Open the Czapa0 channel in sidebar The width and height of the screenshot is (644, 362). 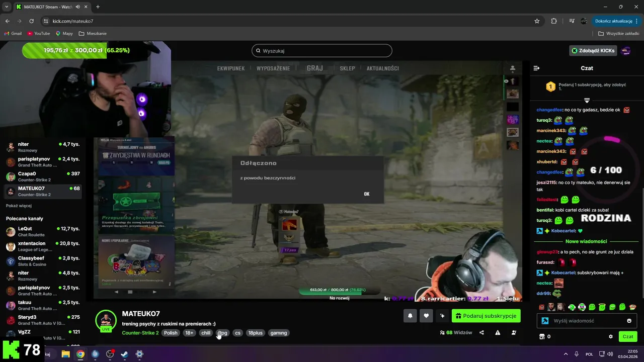pos(43,176)
